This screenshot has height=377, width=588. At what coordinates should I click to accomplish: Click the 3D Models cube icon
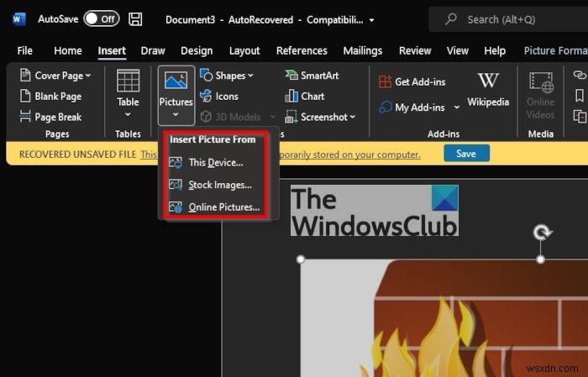206,117
